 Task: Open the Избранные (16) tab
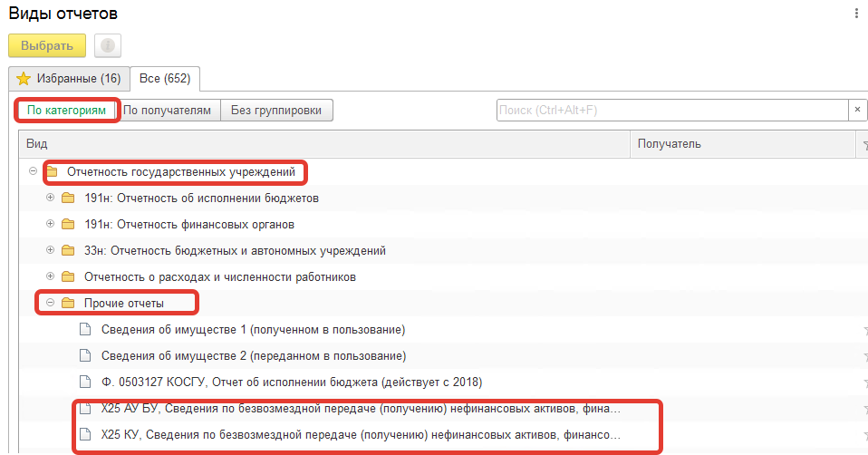coord(69,79)
